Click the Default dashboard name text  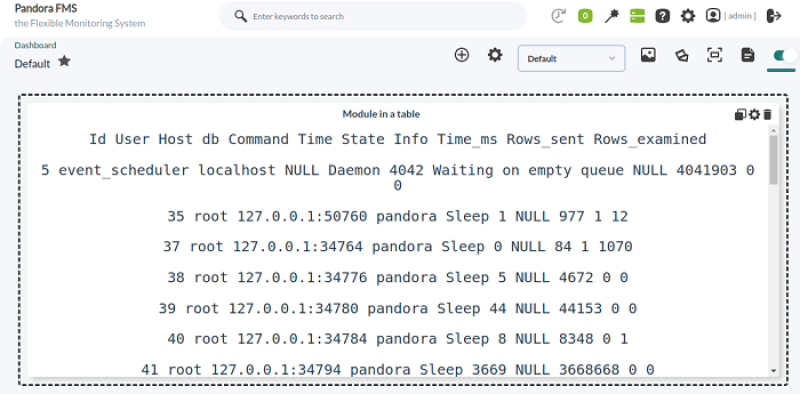point(32,64)
